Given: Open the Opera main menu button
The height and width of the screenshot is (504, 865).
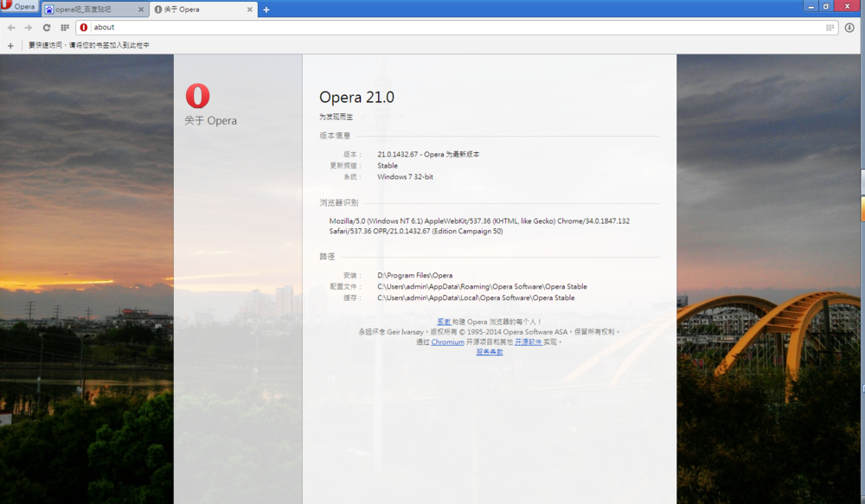Looking at the screenshot, I should click(x=19, y=7).
